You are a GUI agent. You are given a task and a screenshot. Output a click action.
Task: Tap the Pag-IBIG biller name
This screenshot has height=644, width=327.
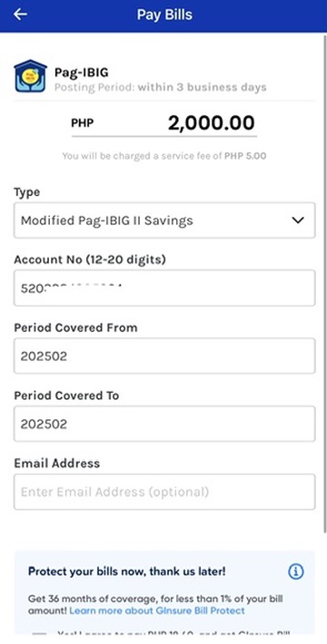[x=82, y=73]
